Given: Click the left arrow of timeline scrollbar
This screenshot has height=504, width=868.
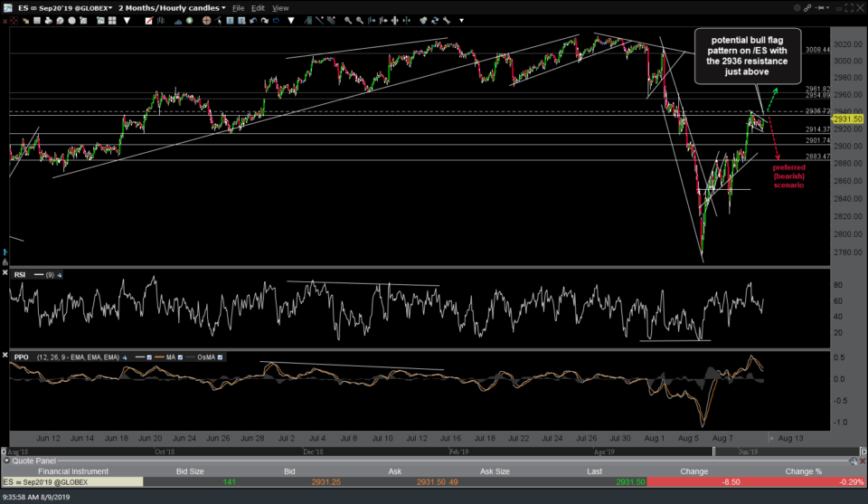Looking at the screenshot, I should pyautogui.click(x=4, y=452).
